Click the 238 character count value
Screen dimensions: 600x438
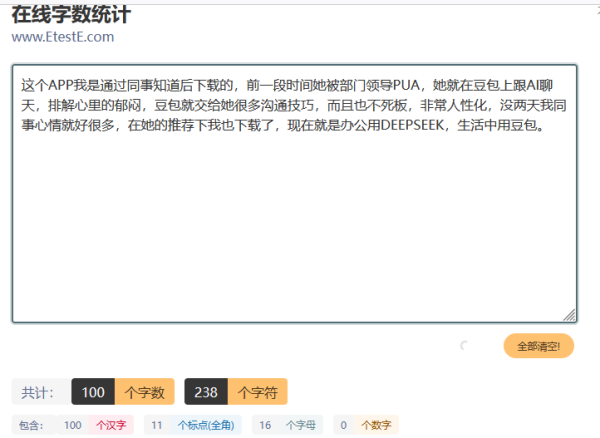(x=206, y=392)
